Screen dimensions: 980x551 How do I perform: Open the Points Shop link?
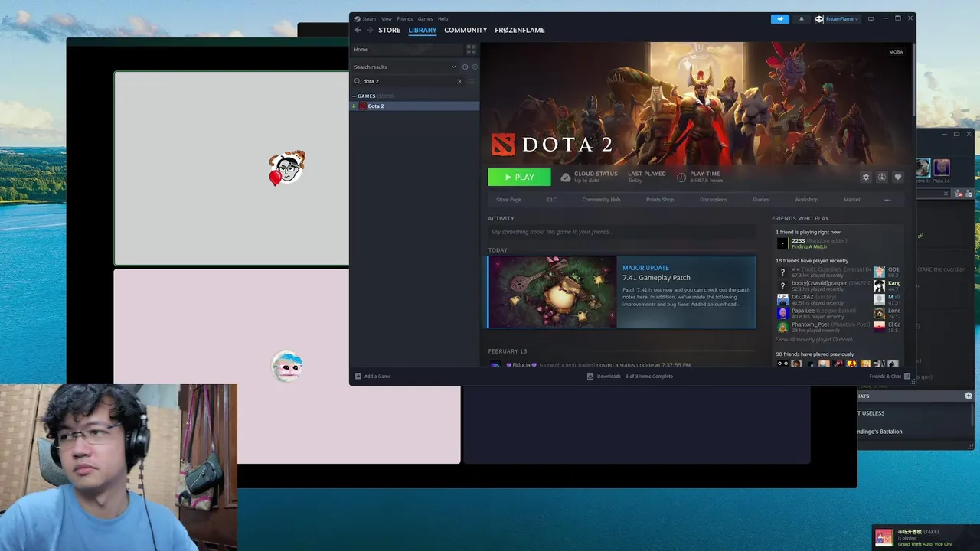pos(660,200)
